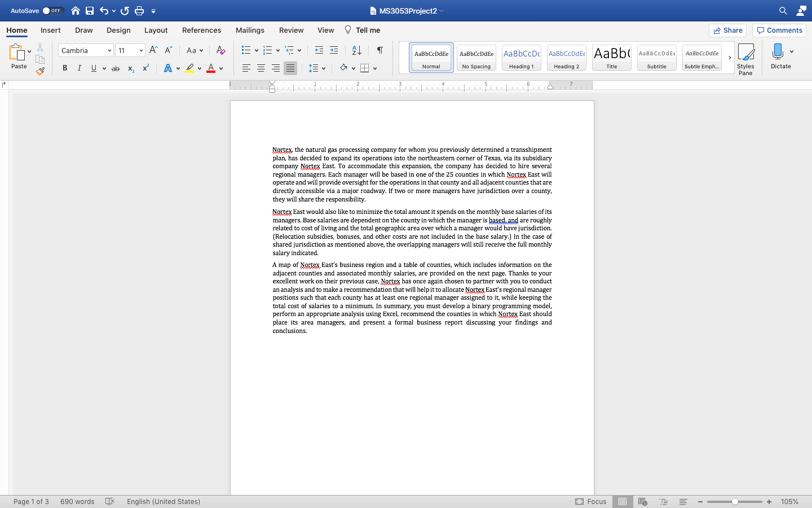Toggle Bold formatting
The width and height of the screenshot is (812, 508).
(x=65, y=68)
